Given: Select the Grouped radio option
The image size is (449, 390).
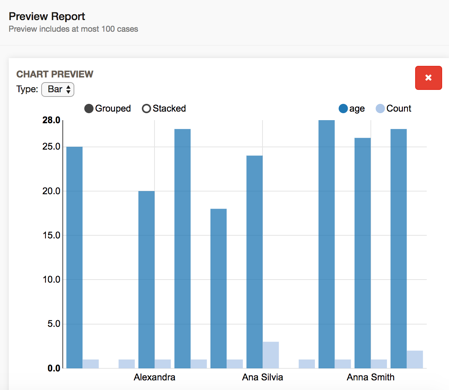Looking at the screenshot, I should (x=89, y=109).
